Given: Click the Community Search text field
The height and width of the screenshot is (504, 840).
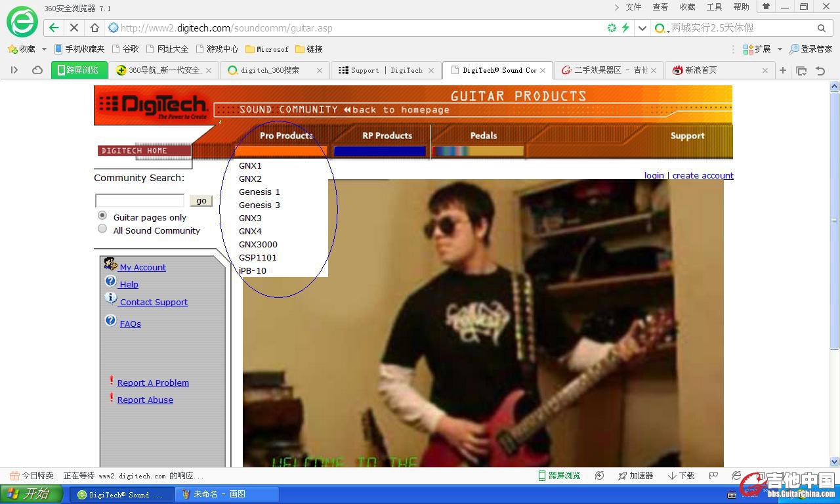Looking at the screenshot, I should (140, 200).
